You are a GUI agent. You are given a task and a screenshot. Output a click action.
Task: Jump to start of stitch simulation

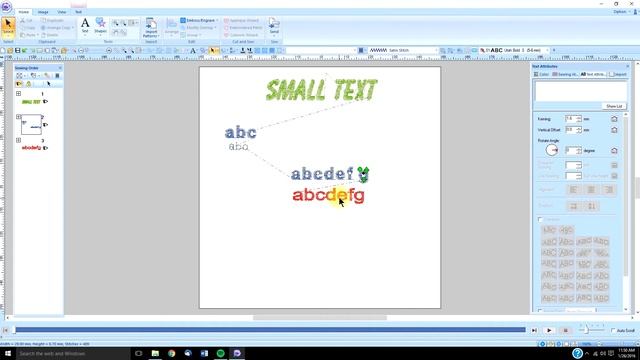(x=6, y=330)
